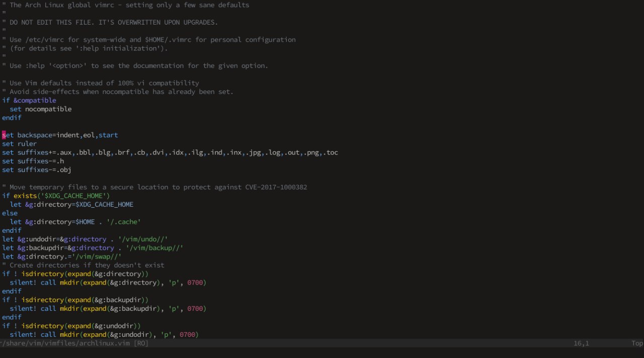Click the first comment line 'The Arch Linux global vimrc'
The width and height of the screenshot is (644, 358).
coord(126,5)
